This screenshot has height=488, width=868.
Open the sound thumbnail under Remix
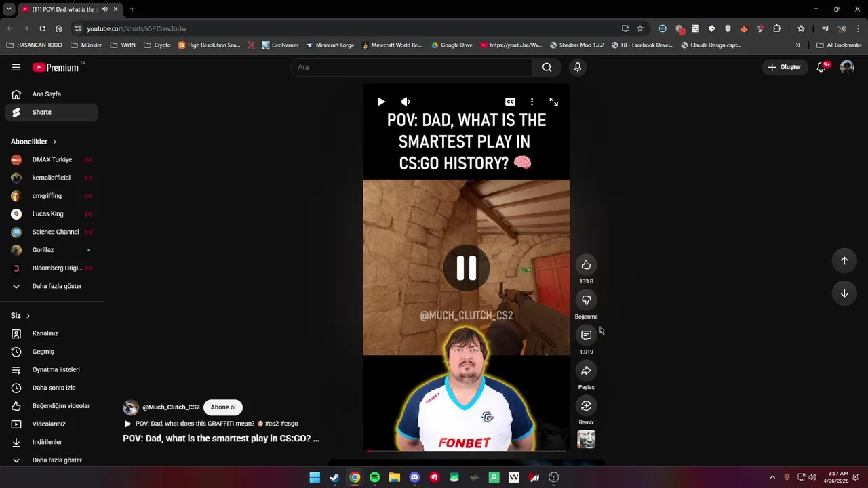587,439
